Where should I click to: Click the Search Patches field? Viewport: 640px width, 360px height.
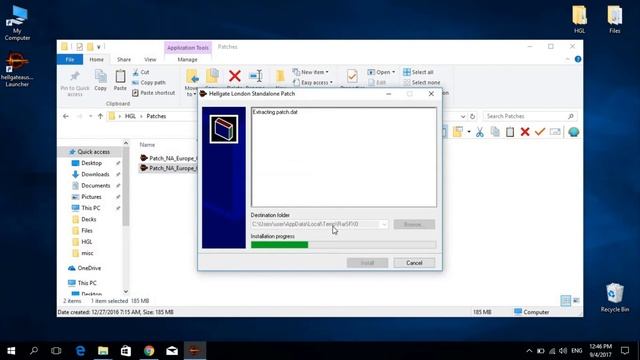530,116
